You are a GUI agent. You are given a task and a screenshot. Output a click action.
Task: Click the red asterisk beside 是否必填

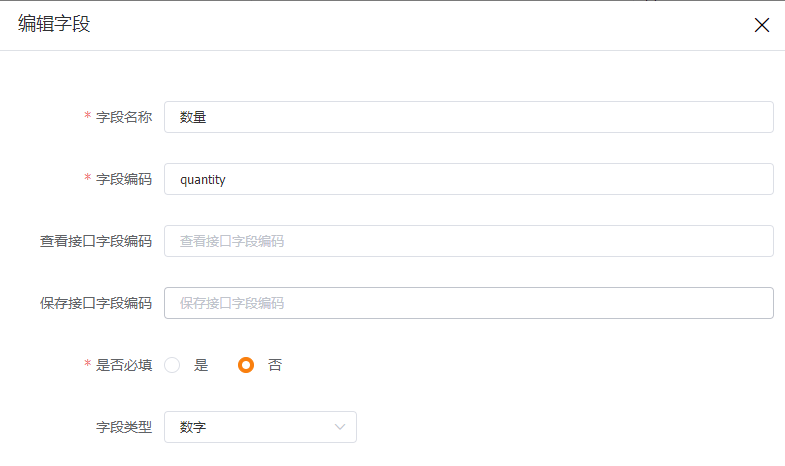pos(88,363)
